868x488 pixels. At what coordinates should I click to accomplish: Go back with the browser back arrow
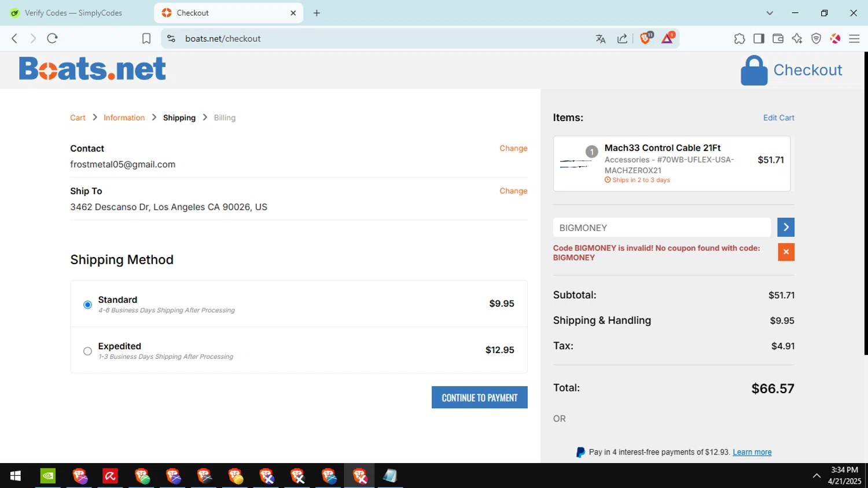click(x=14, y=38)
